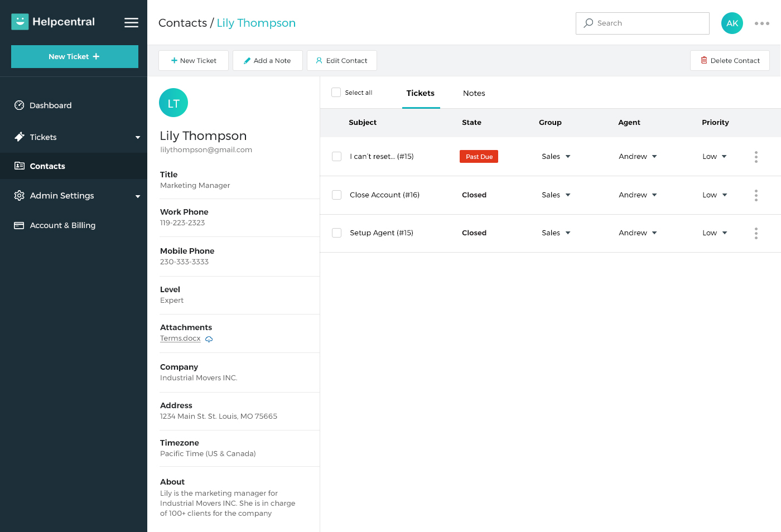Open the Terms.docx attachment link
This screenshot has width=781, height=532.
click(180, 338)
